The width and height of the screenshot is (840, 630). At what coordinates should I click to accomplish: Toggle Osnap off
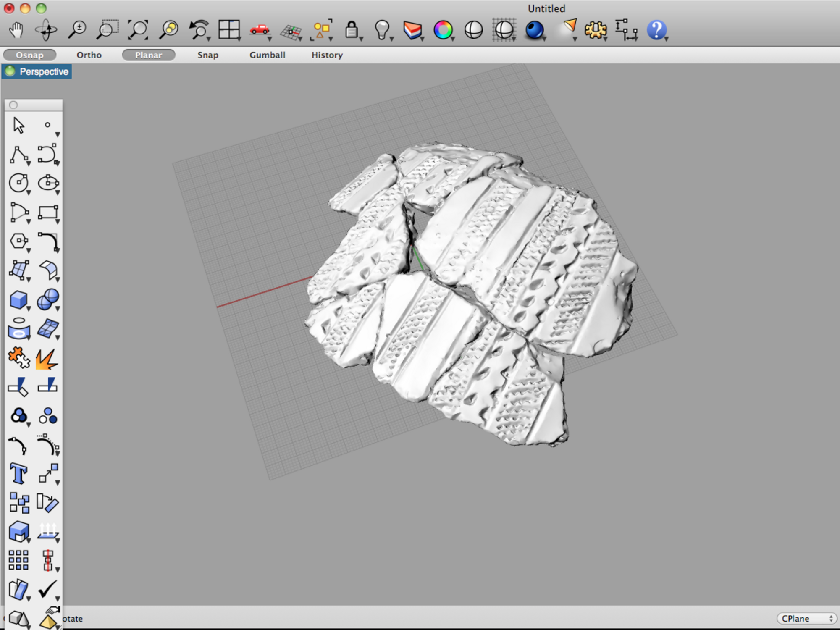tap(29, 55)
